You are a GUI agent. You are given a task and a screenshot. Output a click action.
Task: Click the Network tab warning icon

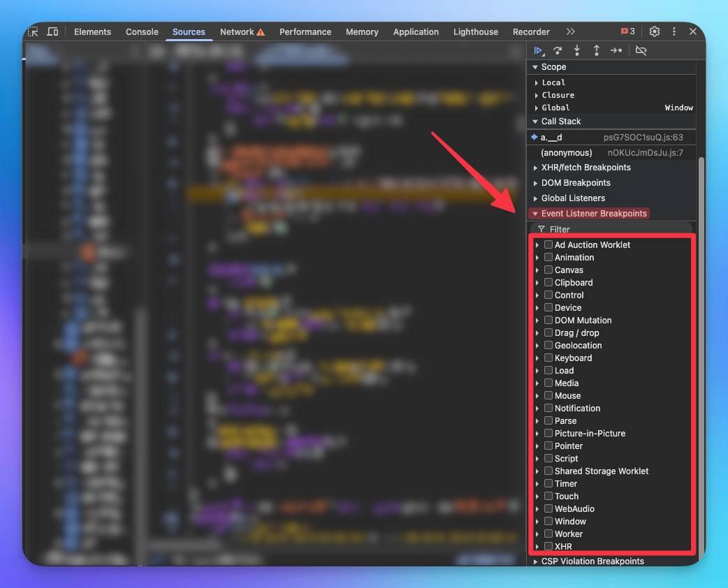pyautogui.click(x=261, y=32)
